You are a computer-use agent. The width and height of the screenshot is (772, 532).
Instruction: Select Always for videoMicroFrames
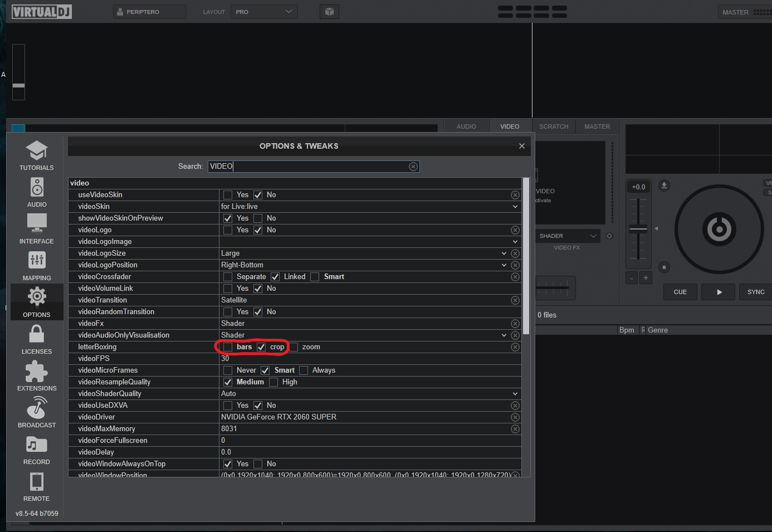(304, 370)
